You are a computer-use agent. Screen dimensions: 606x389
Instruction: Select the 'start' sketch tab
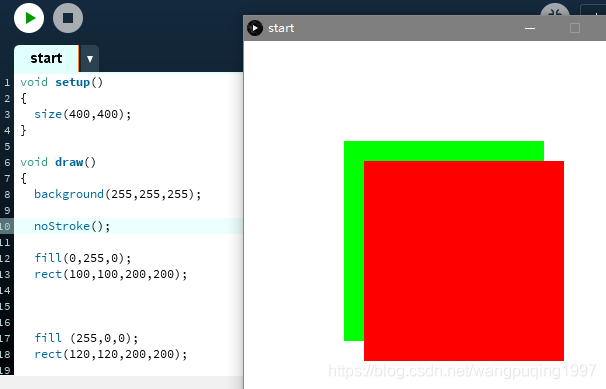[x=46, y=58]
